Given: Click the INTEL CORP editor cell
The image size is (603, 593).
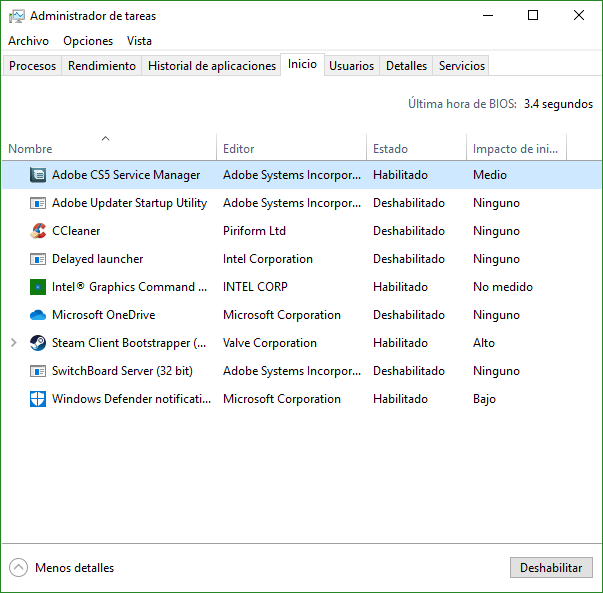Looking at the screenshot, I should (255, 287).
